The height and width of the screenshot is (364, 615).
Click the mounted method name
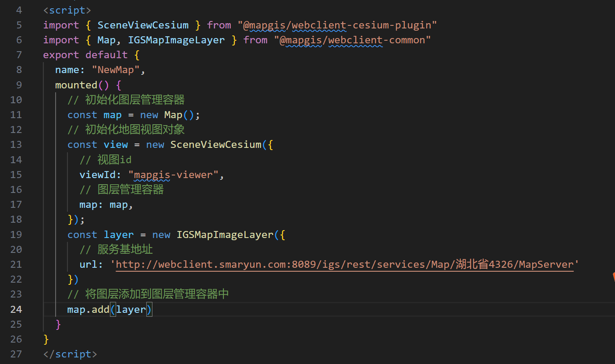(x=76, y=85)
